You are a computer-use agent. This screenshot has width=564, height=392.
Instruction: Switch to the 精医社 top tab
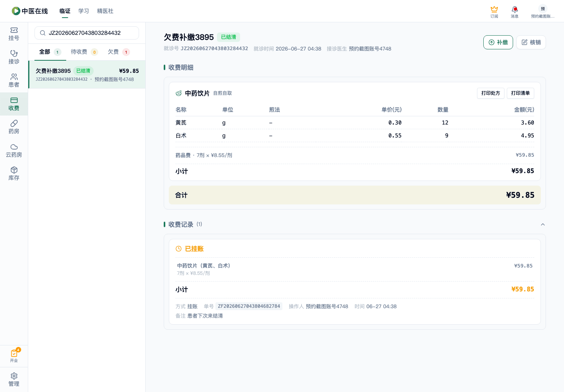(105, 11)
